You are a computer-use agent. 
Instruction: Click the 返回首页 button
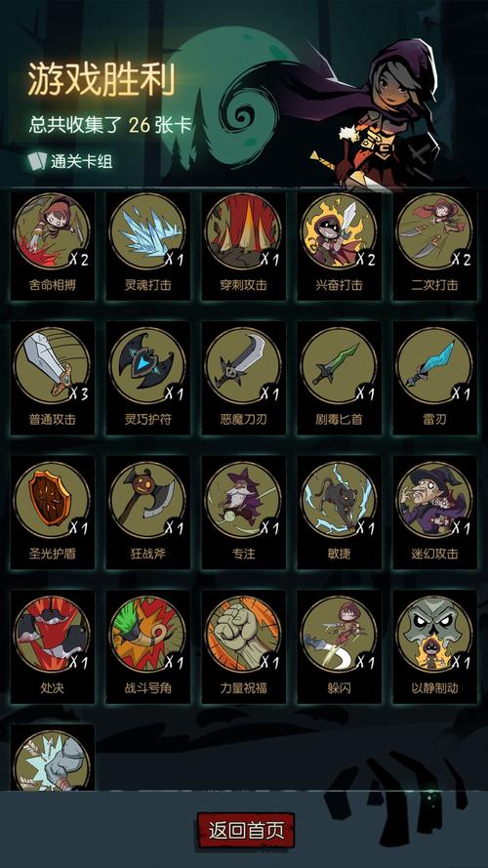246,830
